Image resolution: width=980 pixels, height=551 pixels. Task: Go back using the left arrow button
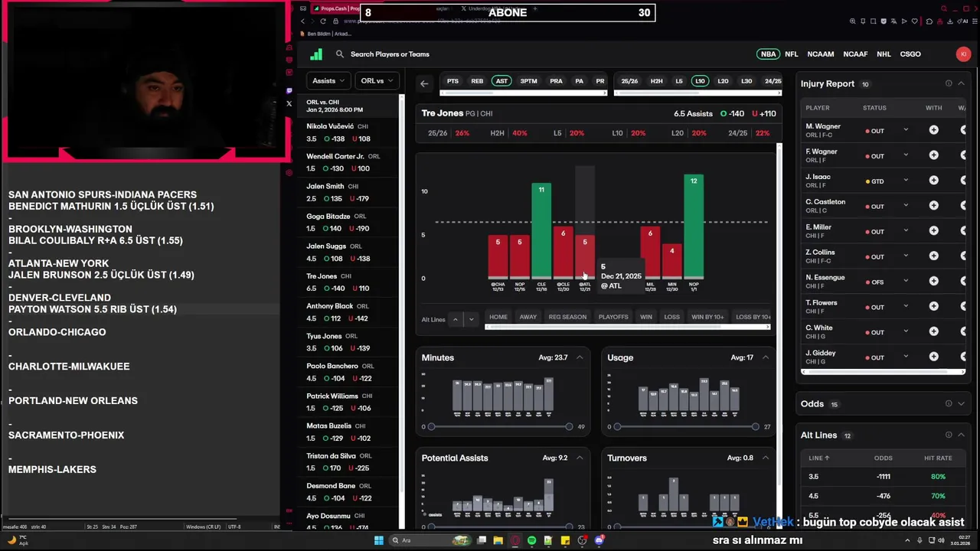[424, 83]
